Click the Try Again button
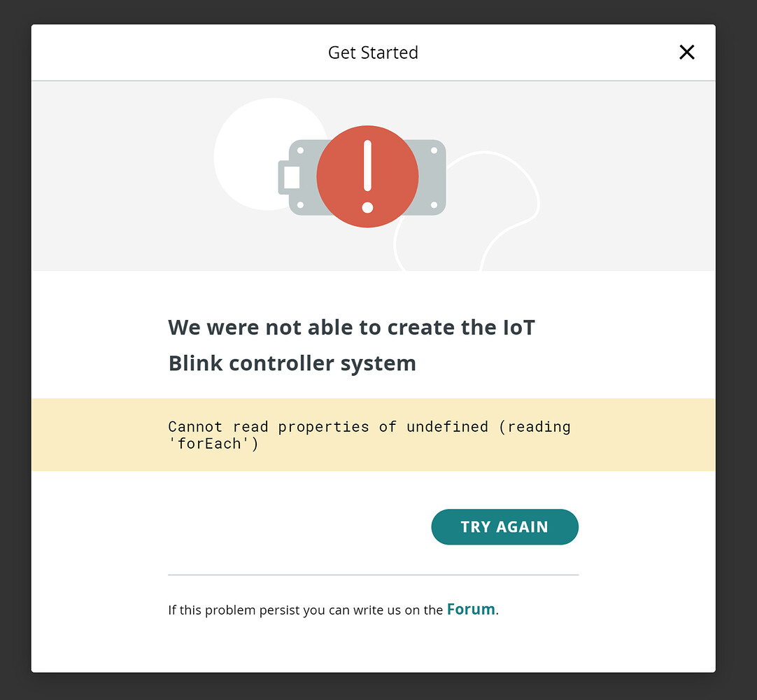The image size is (757, 700). point(504,526)
